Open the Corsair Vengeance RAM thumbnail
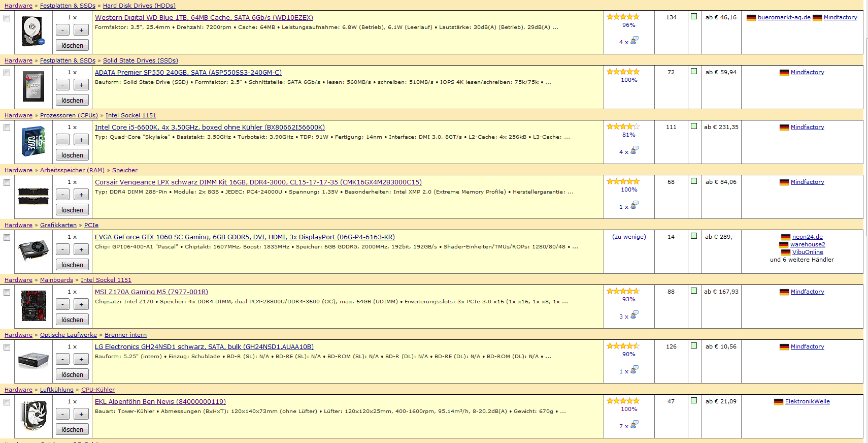 point(33,196)
